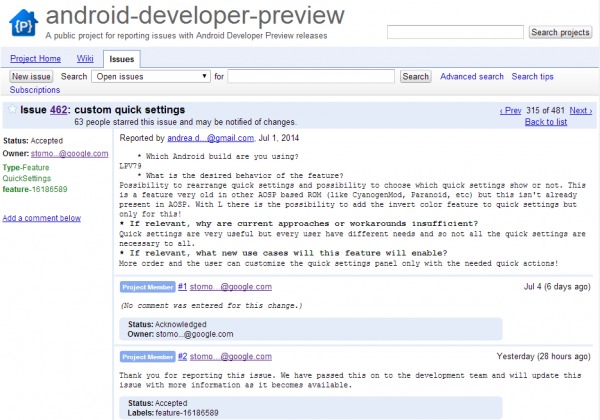Click Add a comment below link
600x420 pixels.
coord(42,218)
